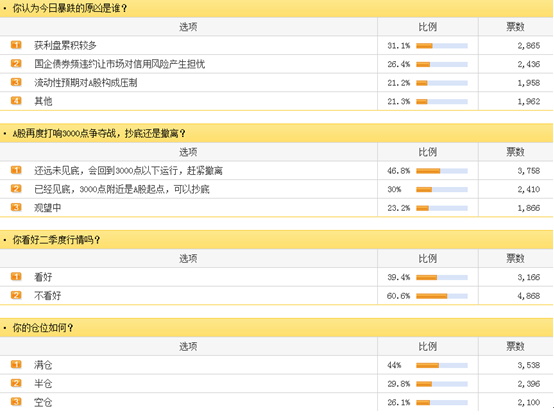Click the 票数 column header in first poll

515,27
